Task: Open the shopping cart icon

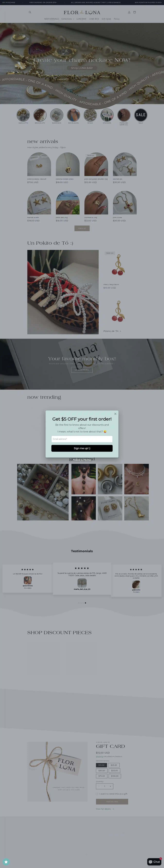Action: [134, 12]
